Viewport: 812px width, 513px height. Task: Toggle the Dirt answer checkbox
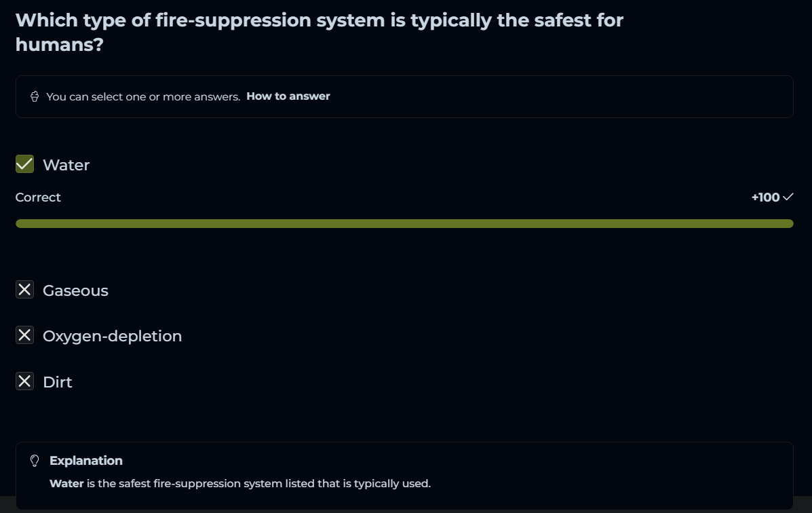coord(24,381)
